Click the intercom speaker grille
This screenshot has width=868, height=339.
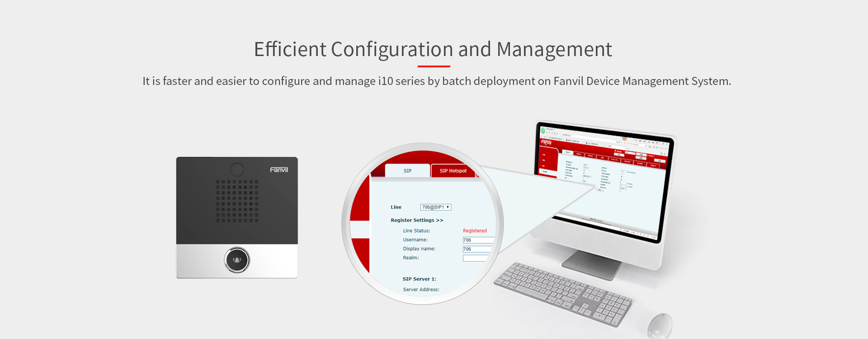[x=237, y=201]
